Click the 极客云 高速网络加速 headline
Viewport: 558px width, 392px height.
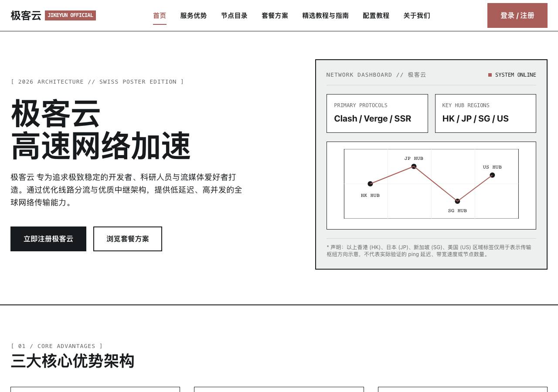[x=101, y=130]
